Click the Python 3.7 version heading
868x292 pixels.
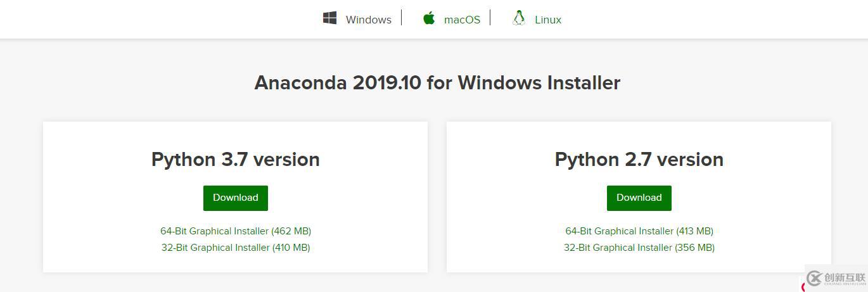[236, 160]
